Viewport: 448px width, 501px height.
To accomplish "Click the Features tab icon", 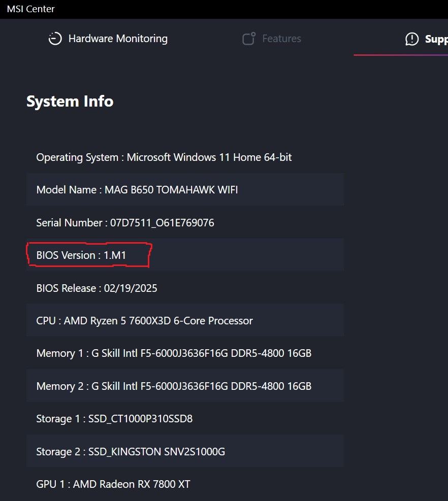I will (248, 39).
